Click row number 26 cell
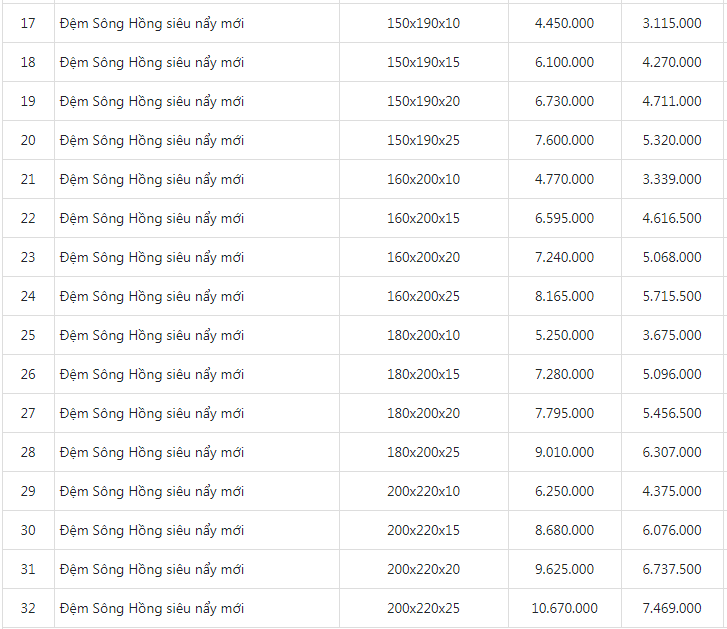Viewport: 727px width, 629px height. [x=28, y=374]
